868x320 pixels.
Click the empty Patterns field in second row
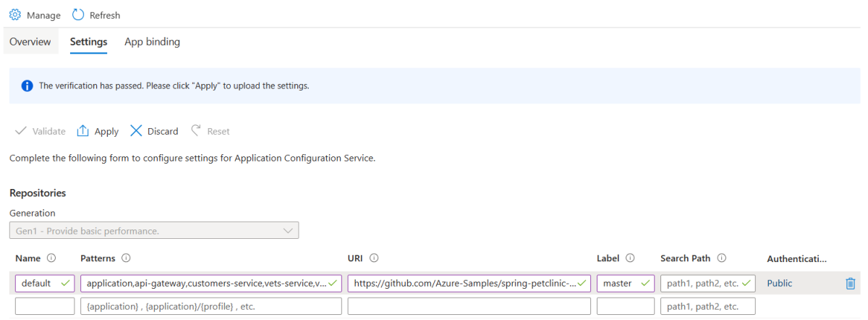[x=210, y=306]
